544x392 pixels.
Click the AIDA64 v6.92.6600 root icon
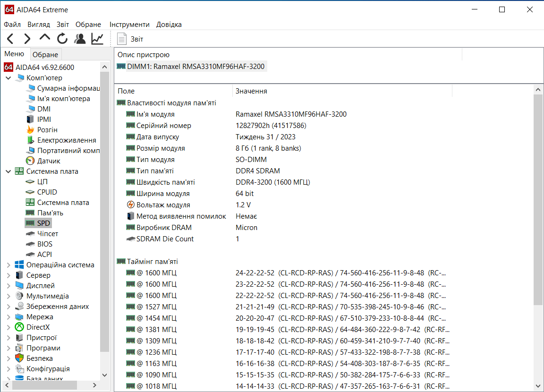click(x=8, y=67)
